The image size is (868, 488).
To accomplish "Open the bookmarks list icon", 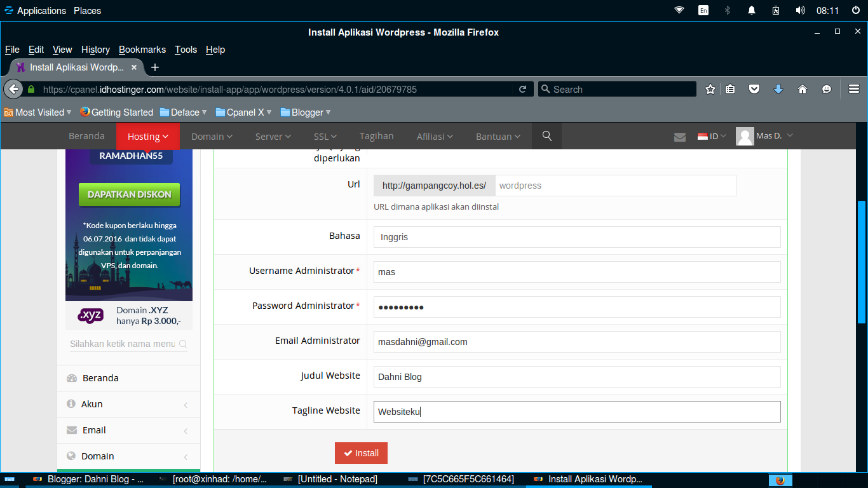I will click(x=730, y=90).
